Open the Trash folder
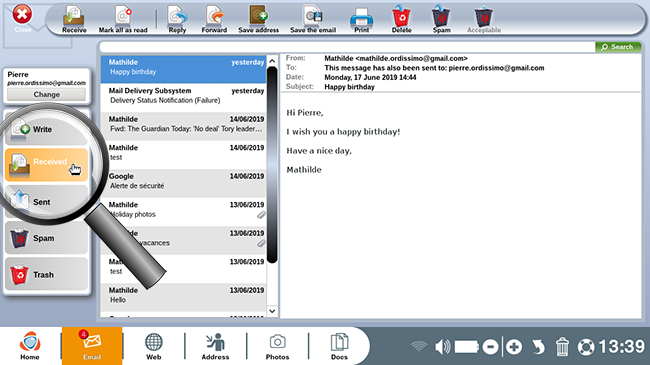This screenshot has width=650, height=365. point(46,274)
